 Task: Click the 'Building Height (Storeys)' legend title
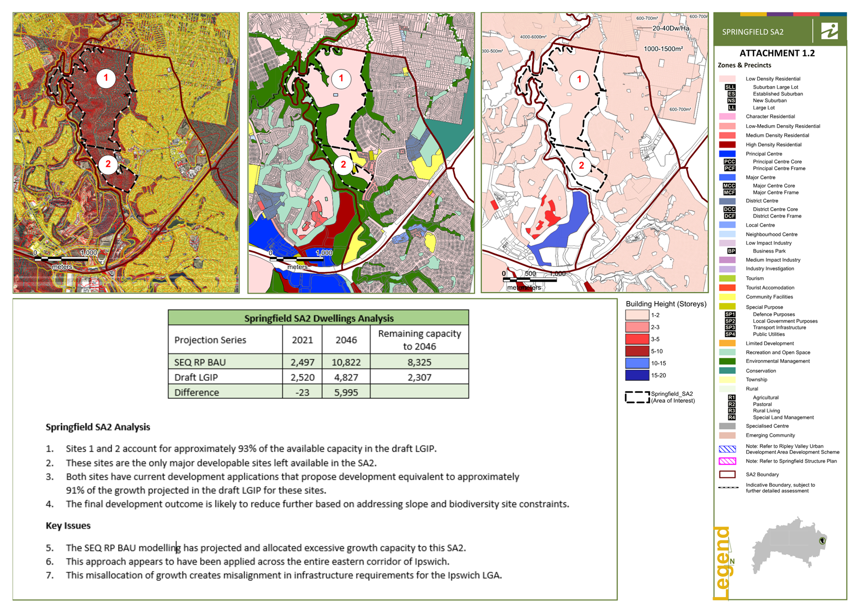point(666,304)
